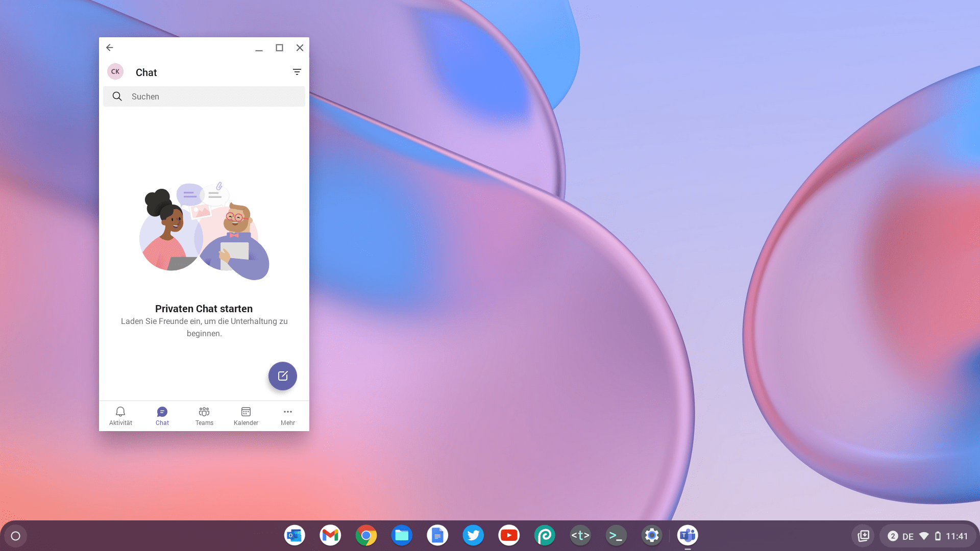Screen dimensions: 980x551
Task: Open the Mehr options tab
Action: pyautogui.click(x=288, y=416)
